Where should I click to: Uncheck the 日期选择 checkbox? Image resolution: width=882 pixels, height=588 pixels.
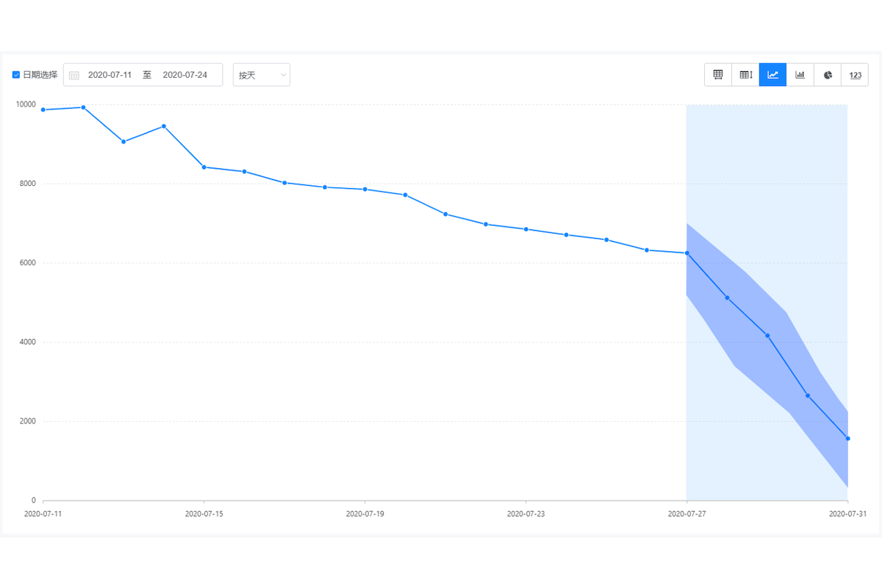point(16,75)
